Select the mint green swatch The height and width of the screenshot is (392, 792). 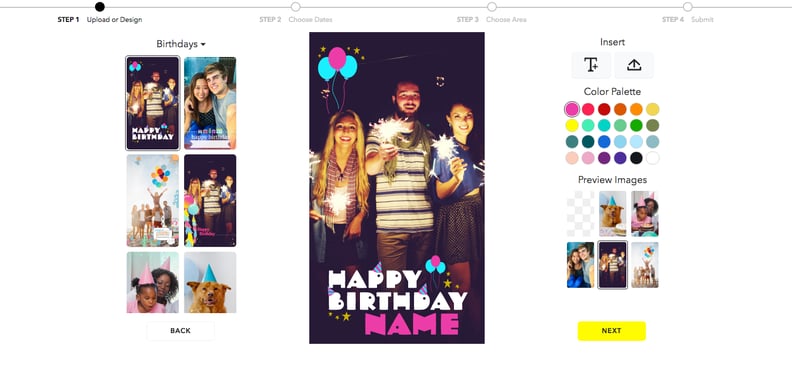point(588,125)
